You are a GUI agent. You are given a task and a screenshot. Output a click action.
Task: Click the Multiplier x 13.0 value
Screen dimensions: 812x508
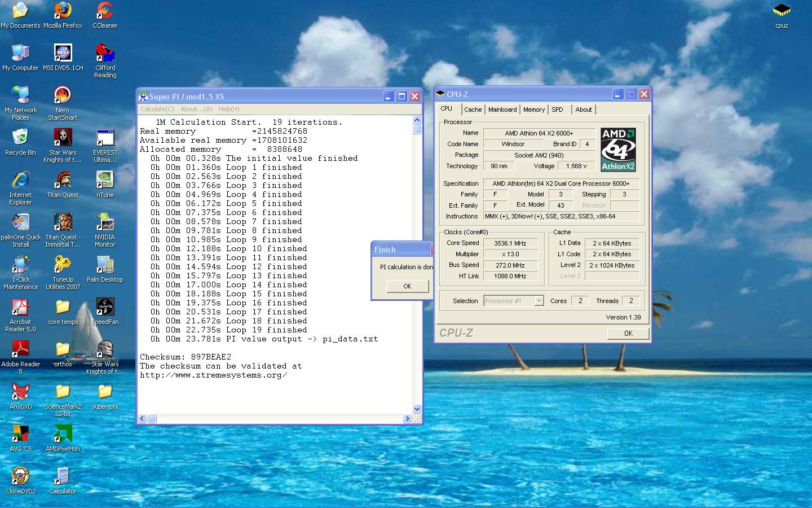(510, 254)
